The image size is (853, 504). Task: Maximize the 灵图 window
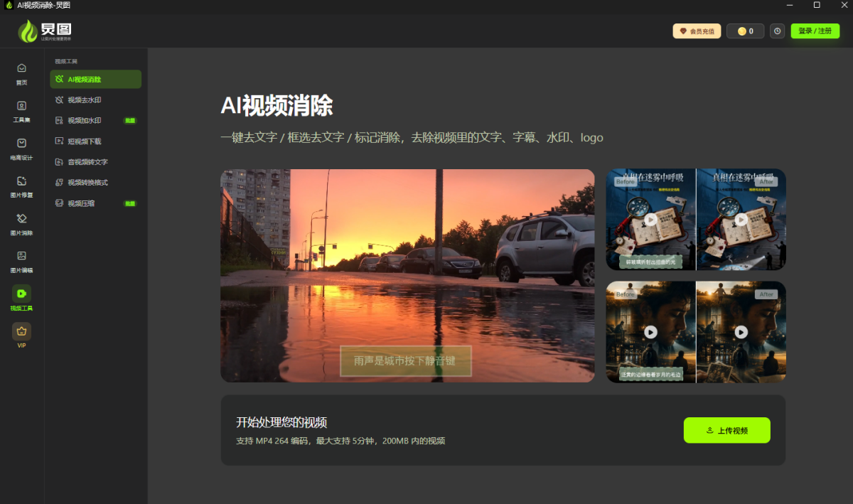pyautogui.click(x=817, y=5)
